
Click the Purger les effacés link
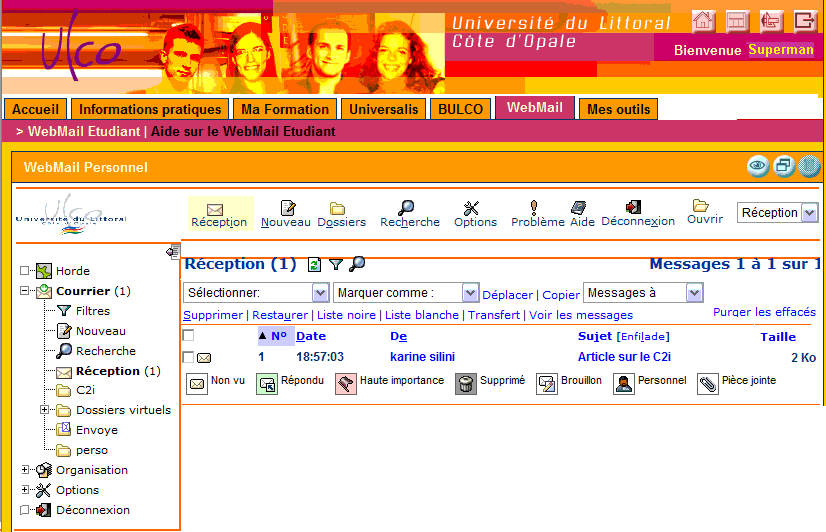(764, 312)
